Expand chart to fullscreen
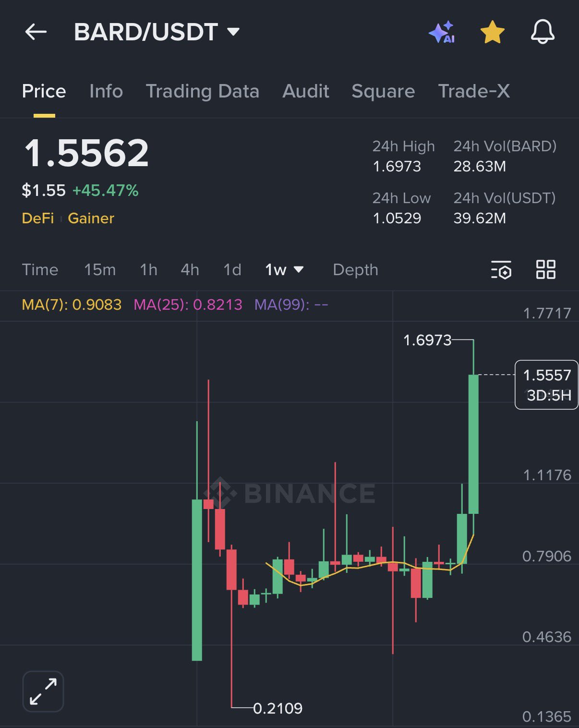This screenshot has height=728, width=579. 43,691
